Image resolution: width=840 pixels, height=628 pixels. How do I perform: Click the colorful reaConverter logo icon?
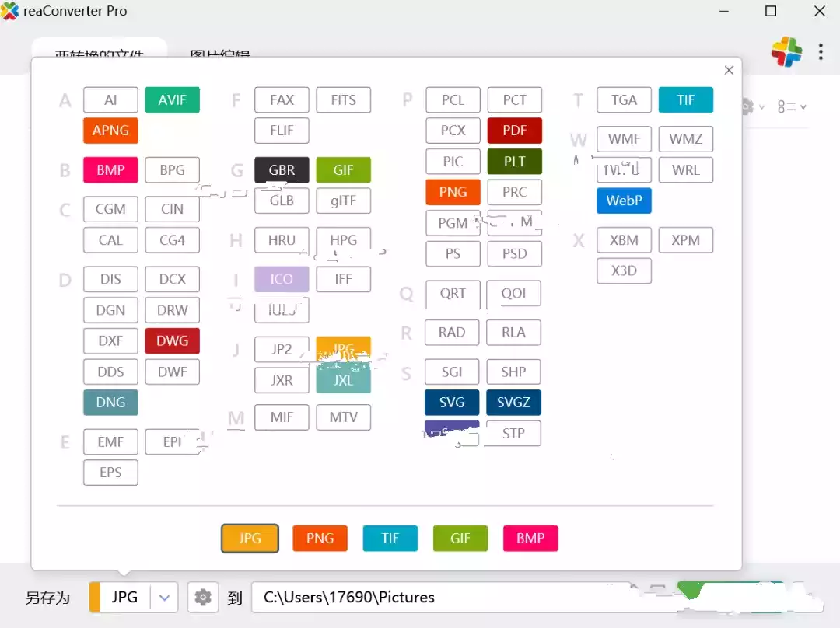(x=786, y=52)
